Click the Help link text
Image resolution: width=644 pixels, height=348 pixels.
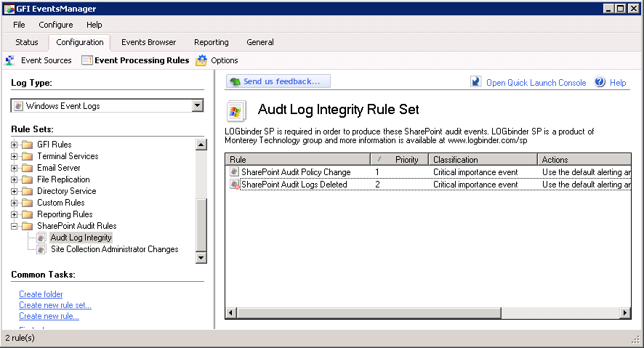click(x=618, y=83)
